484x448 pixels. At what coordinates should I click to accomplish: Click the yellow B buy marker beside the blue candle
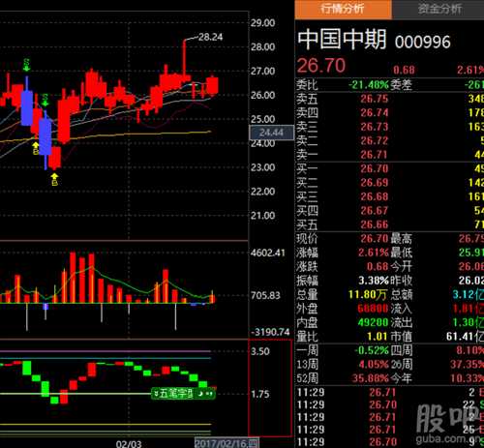click(x=36, y=148)
